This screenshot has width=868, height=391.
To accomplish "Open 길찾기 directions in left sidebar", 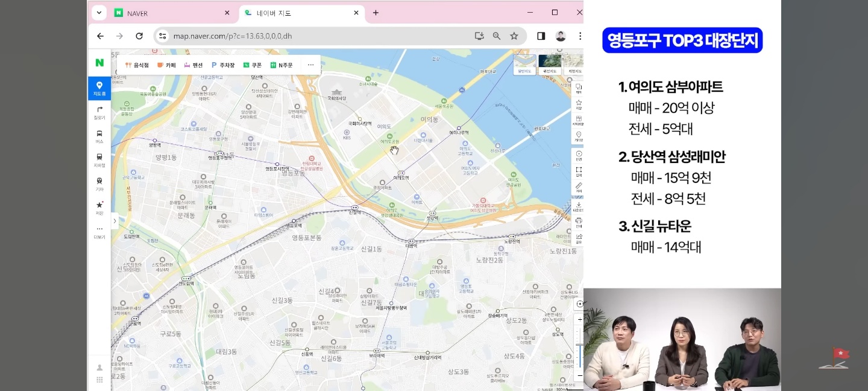I will (x=99, y=113).
